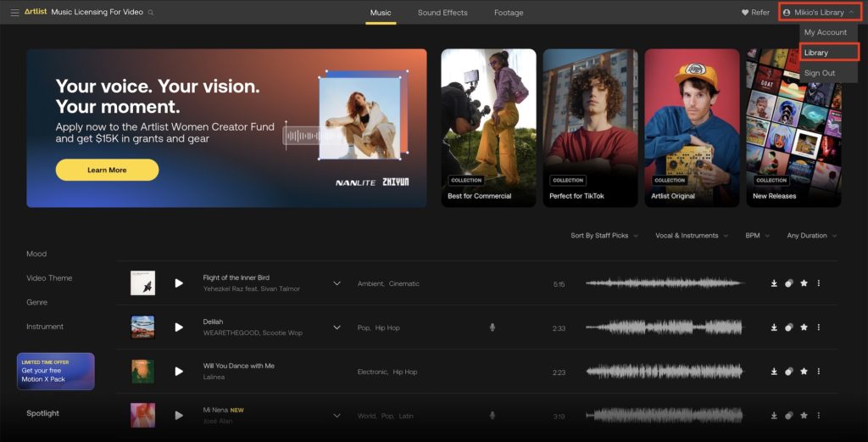Open the Spotlight section

[x=42, y=413]
